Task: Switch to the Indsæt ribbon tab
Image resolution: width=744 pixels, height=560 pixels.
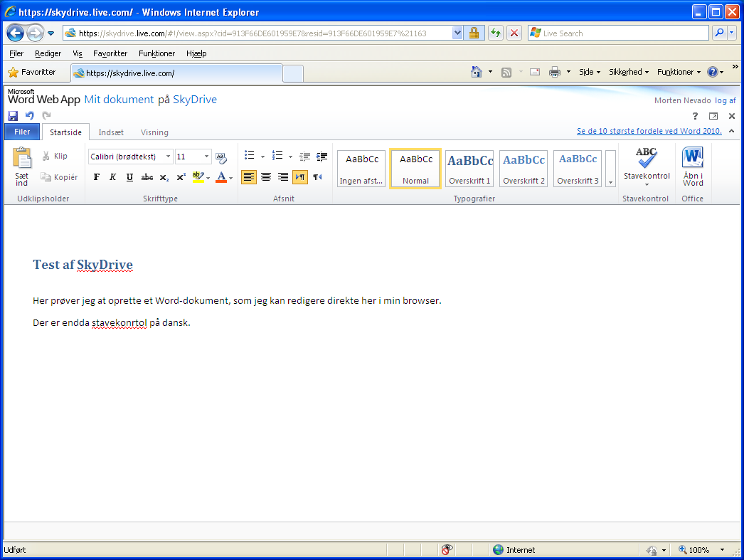Action: pos(111,132)
